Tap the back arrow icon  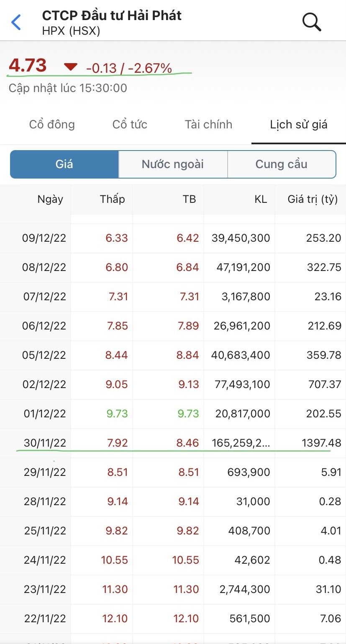click(16, 22)
